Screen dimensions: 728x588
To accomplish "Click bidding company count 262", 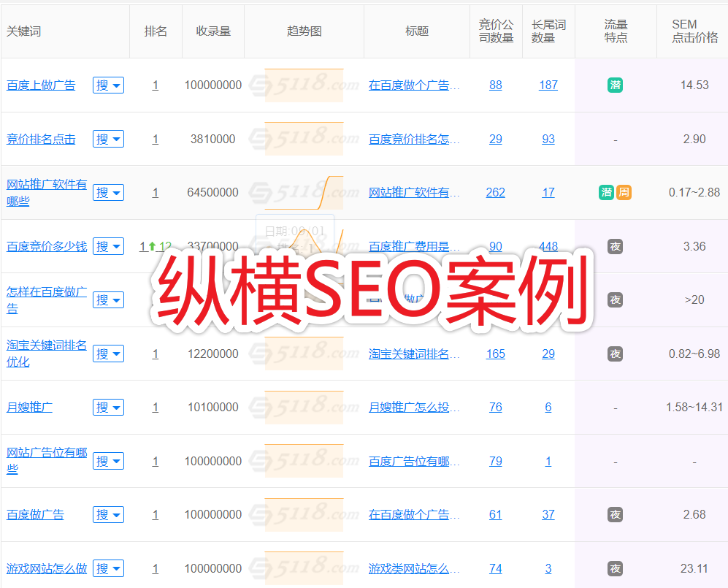I will [x=495, y=192].
